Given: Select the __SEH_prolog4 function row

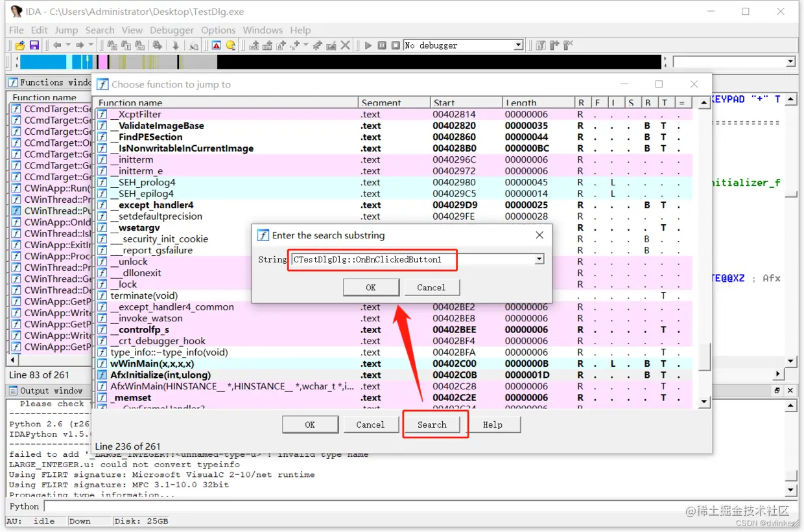Looking at the screenshot, I should coord(394,182).
